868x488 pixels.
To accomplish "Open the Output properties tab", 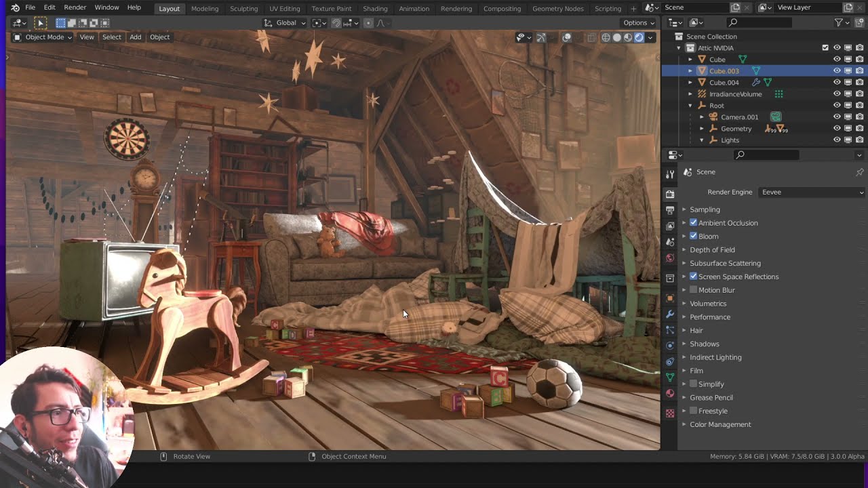I will [670, 210].
